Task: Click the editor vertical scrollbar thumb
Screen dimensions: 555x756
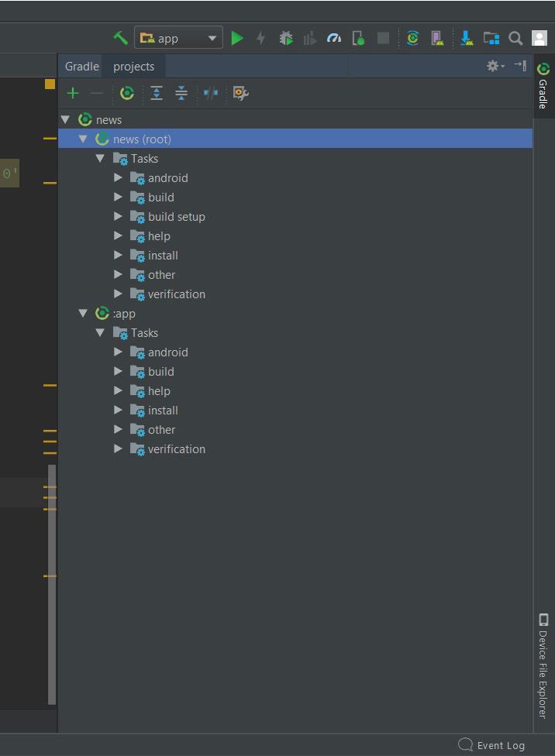Action: 52,584
